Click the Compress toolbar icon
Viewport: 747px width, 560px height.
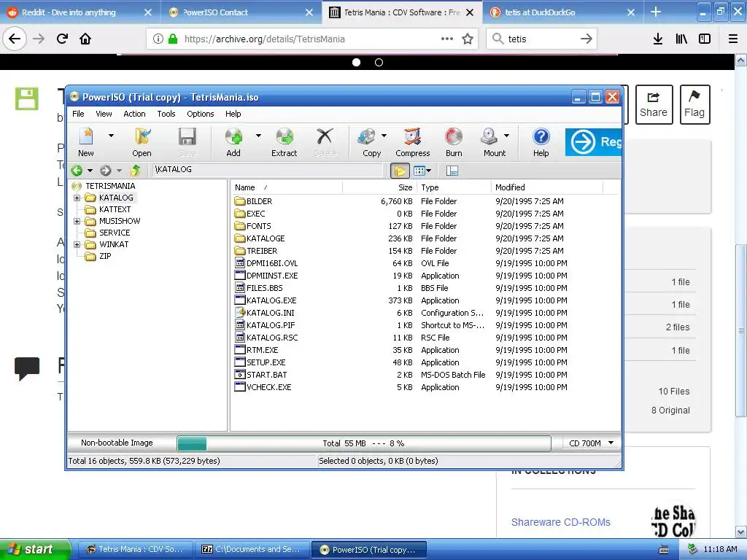(x=413, y=142)
